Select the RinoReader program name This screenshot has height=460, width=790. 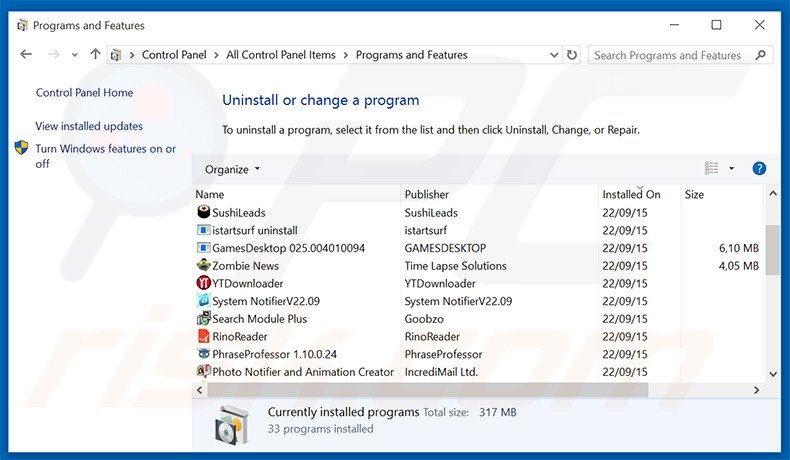coord(240,337)
